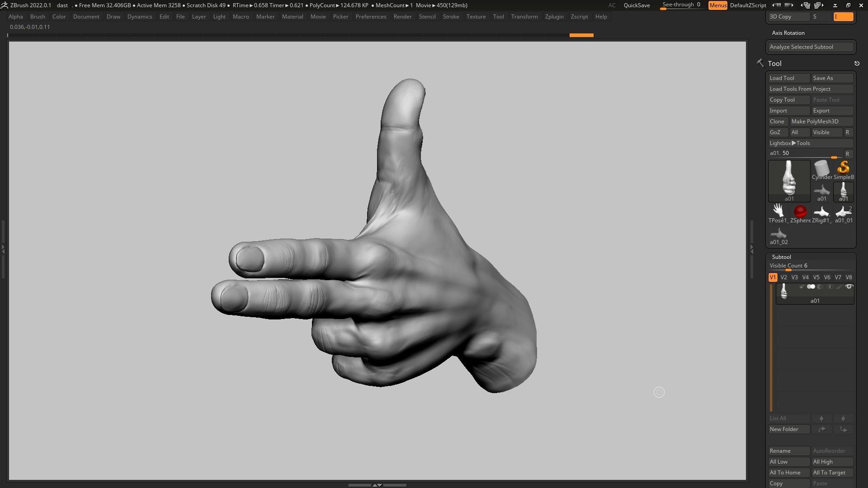Click the All To Target button
This screenshot has height=488, width=868.
(x=832, y=473)
